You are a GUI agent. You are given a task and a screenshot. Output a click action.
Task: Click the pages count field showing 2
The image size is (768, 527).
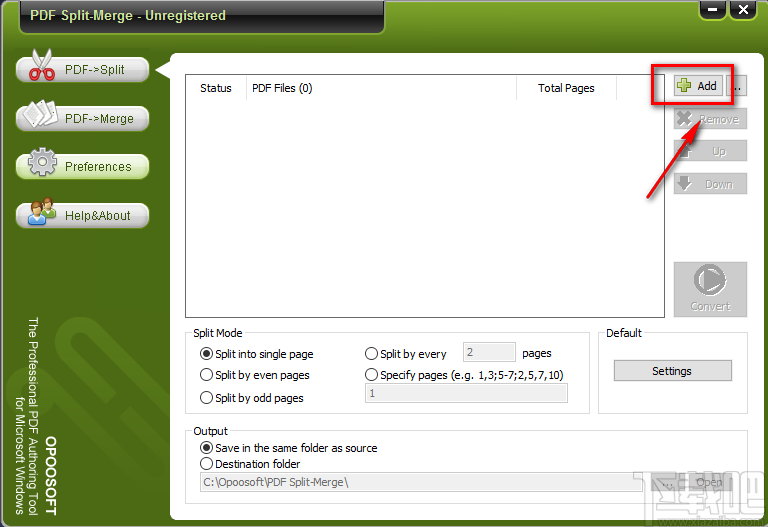tap(489, 352)
